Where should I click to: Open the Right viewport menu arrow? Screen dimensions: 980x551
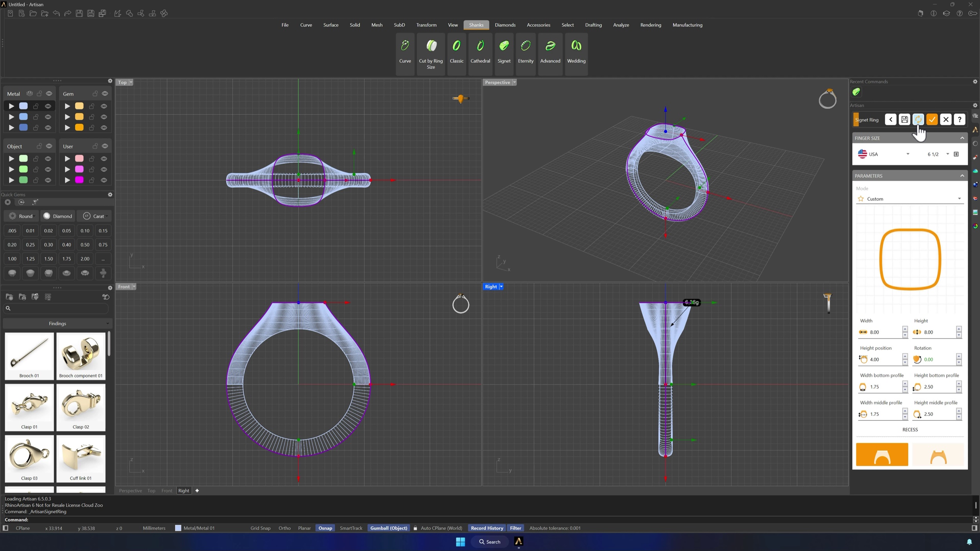tap(501, 287)
